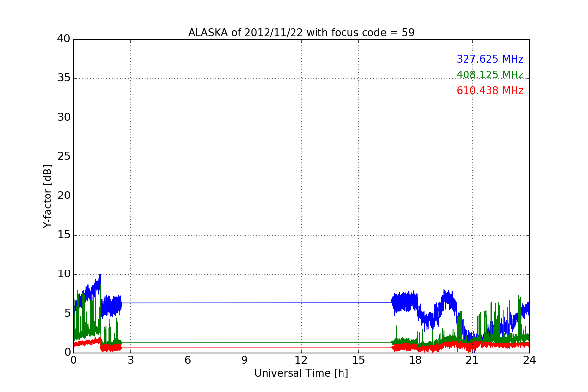Click the x-axis tick label 24
The image size is (588, 392).
pyautogui.click(x=529, y=360)
